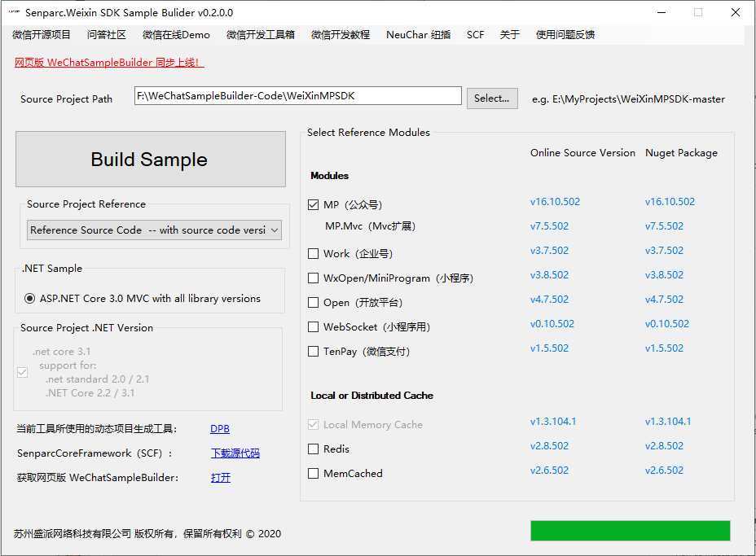
Task: Open the 关于 menu
Action: [x=510, y=35]
